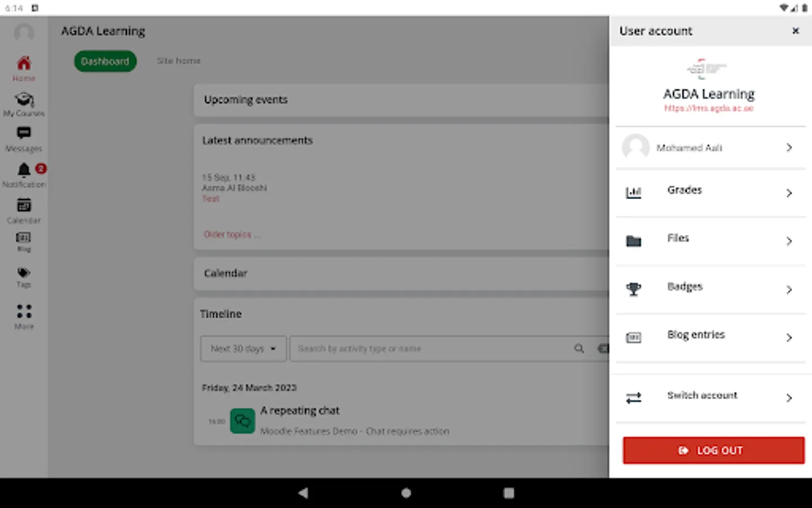The width and height of the screenshot is (812, 508).
Task: Expand Mohamed Aali profile chevron
Action: [789, 147]
